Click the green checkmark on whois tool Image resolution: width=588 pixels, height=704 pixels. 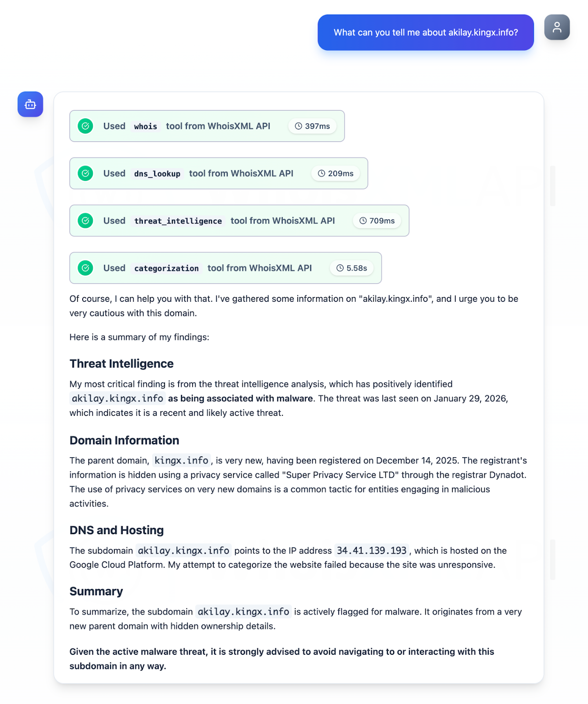85,126
